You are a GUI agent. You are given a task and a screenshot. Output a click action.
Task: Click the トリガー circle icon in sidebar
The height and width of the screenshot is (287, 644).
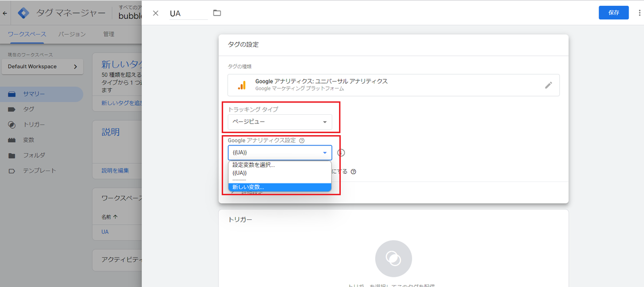pyautogui.click(x=12, y=124)
